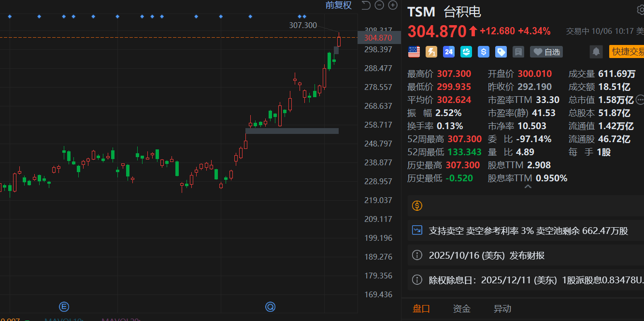644x321 pixels.
Task: Click the teal fractional shares icon
Action: tap(466, 52)
